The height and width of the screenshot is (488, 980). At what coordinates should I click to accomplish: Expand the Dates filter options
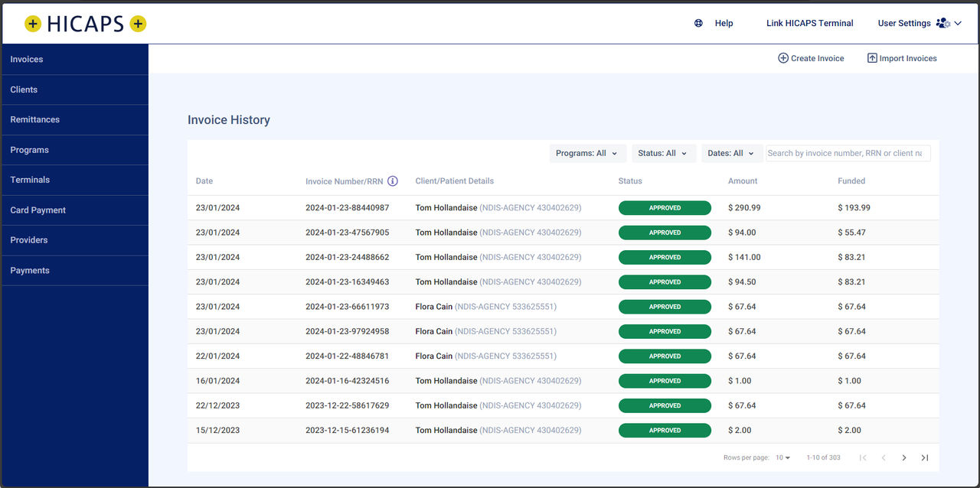(x=731, y=153)
